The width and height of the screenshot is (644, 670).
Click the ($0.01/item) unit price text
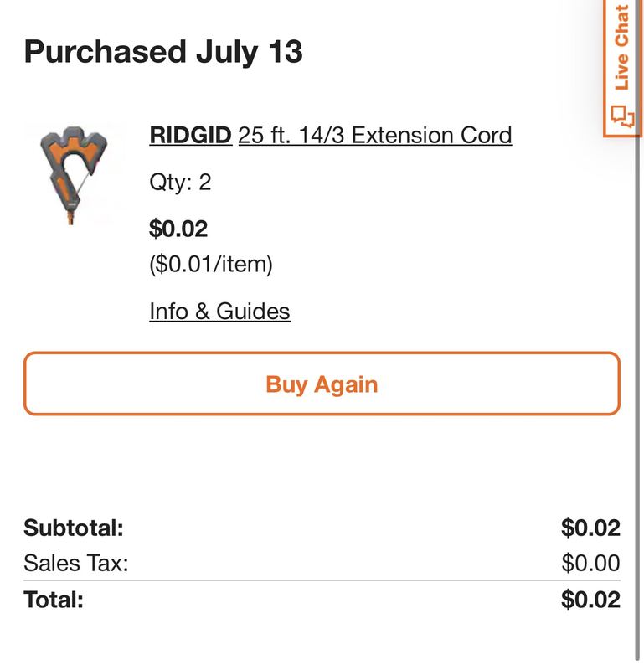point(211,264)
